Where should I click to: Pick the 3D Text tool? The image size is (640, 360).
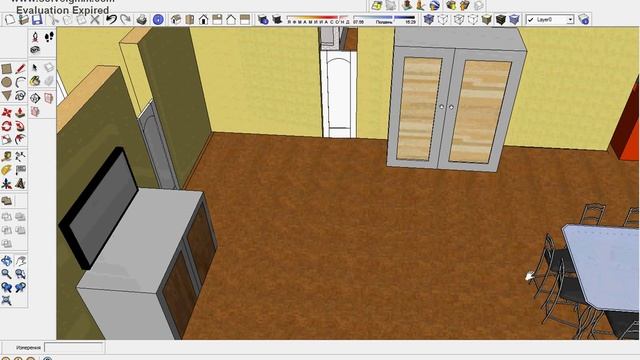20,184
